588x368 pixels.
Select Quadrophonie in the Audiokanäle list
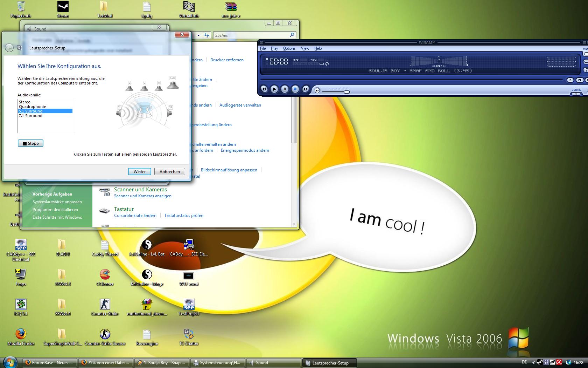[45, 107]
